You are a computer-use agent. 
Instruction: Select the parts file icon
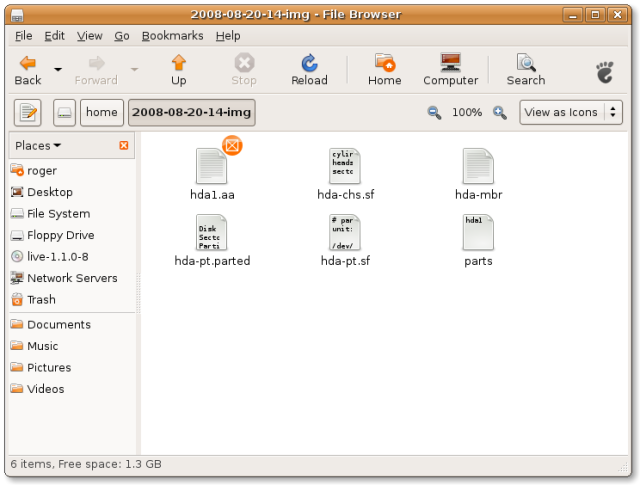[478, 232]
